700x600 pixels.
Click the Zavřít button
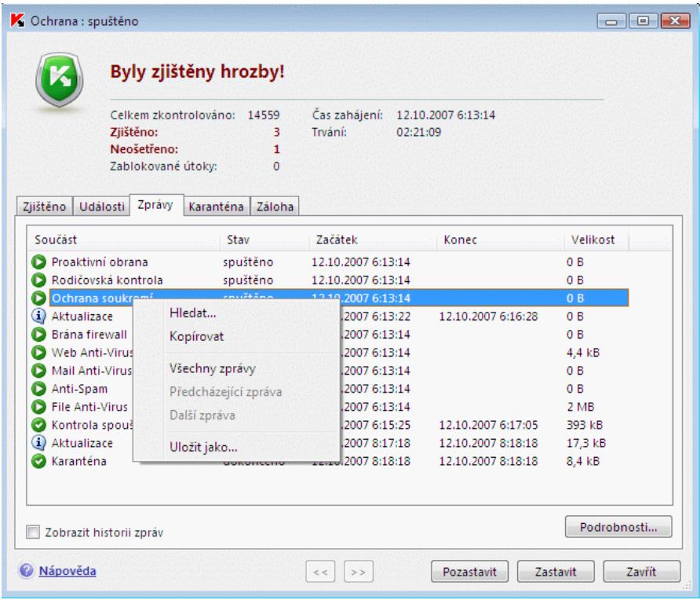641,572
